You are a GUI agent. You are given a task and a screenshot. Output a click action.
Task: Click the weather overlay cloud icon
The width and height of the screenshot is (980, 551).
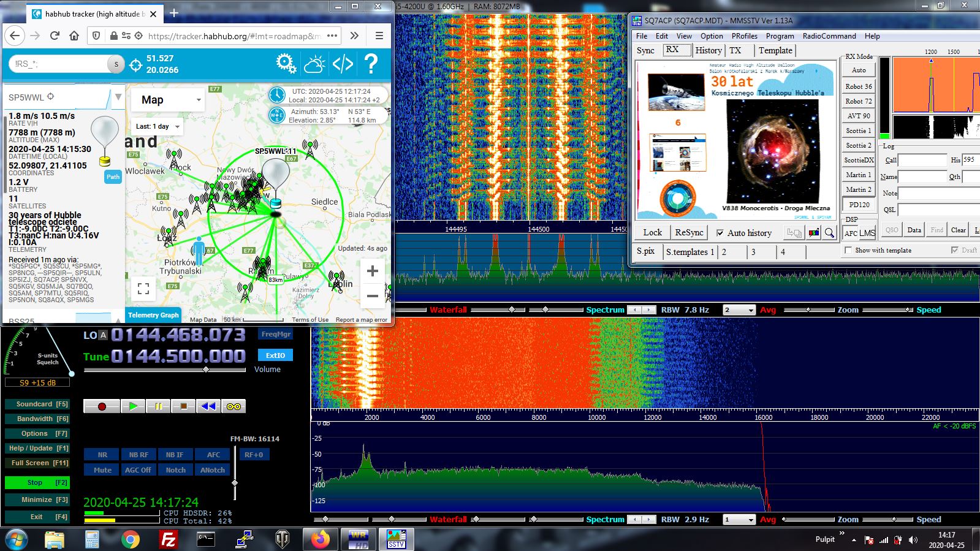(314, 63)
